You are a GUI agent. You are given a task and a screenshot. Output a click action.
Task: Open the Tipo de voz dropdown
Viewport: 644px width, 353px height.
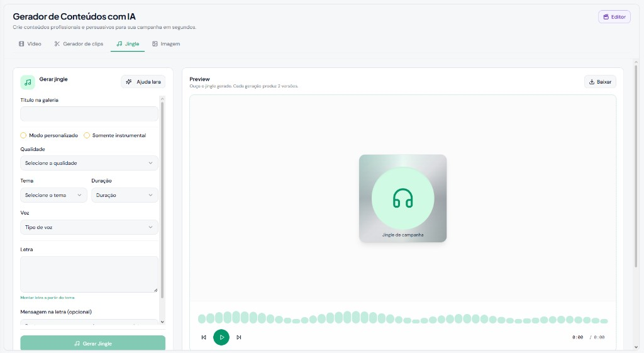(89, 227)
